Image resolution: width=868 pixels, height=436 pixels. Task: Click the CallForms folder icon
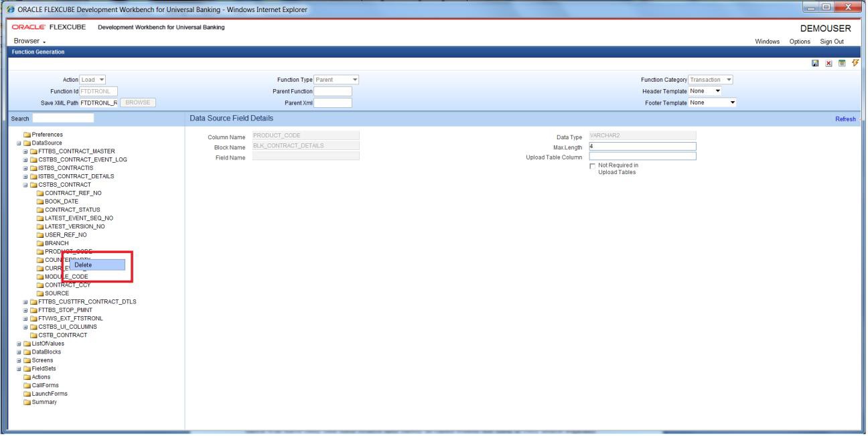point(27,385)
